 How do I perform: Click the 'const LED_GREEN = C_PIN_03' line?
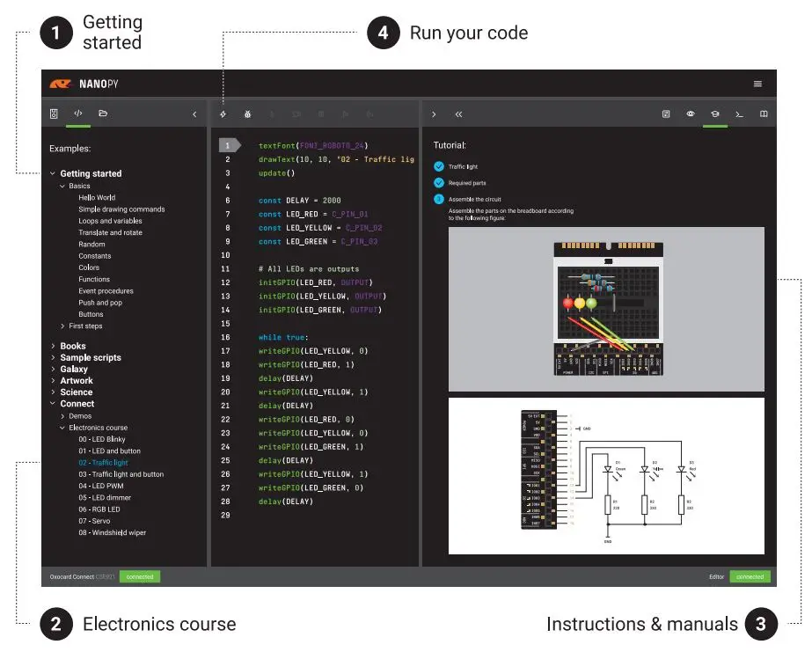tap(318, 241)
